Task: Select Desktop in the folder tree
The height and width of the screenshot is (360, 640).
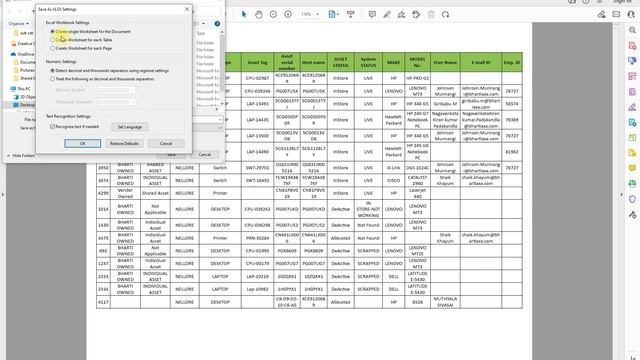Action: (24, 105)
